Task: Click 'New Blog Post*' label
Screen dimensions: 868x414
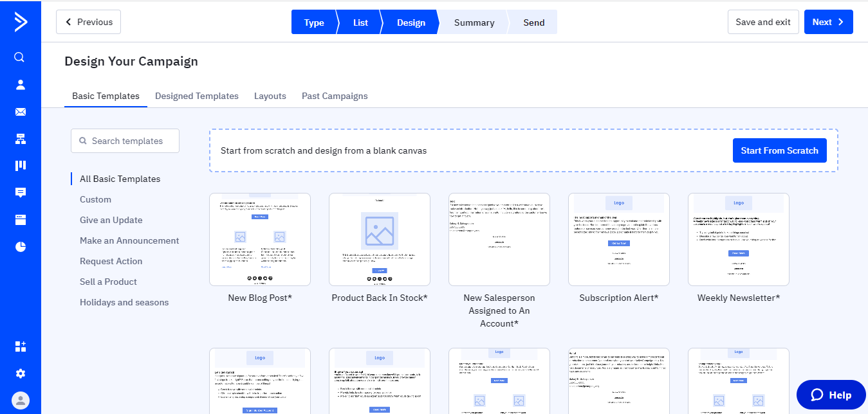Action: pyautogui.click(x=260, y=298)
